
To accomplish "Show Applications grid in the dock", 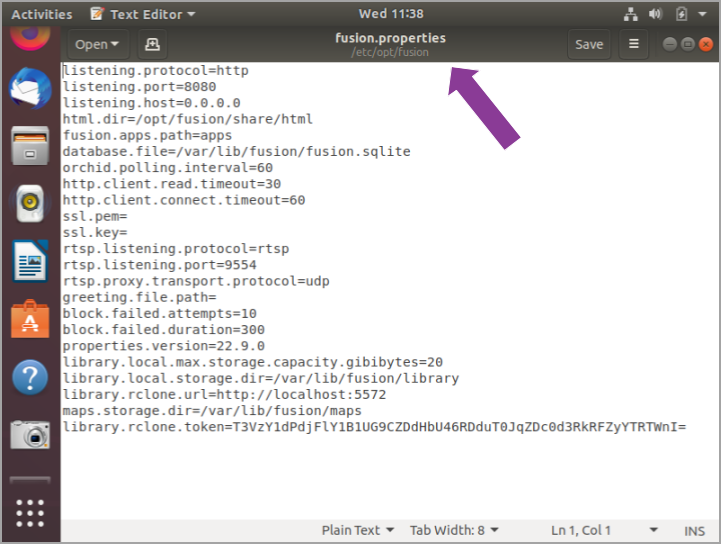I will (30, 513).
